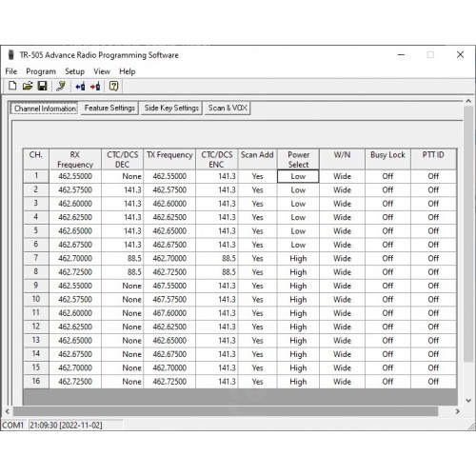Click channel 9 PTT ID Off cell
476x476 pixels.
tap(433, 286)
